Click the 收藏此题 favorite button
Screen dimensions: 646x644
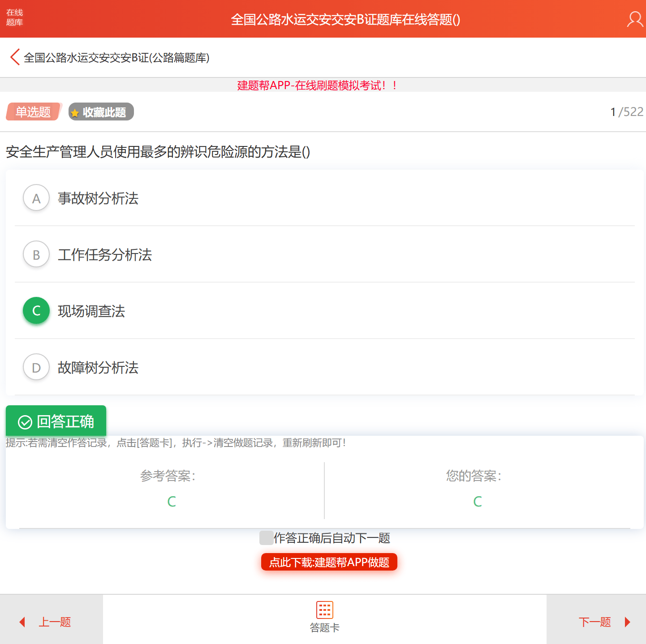coord(101,112)
